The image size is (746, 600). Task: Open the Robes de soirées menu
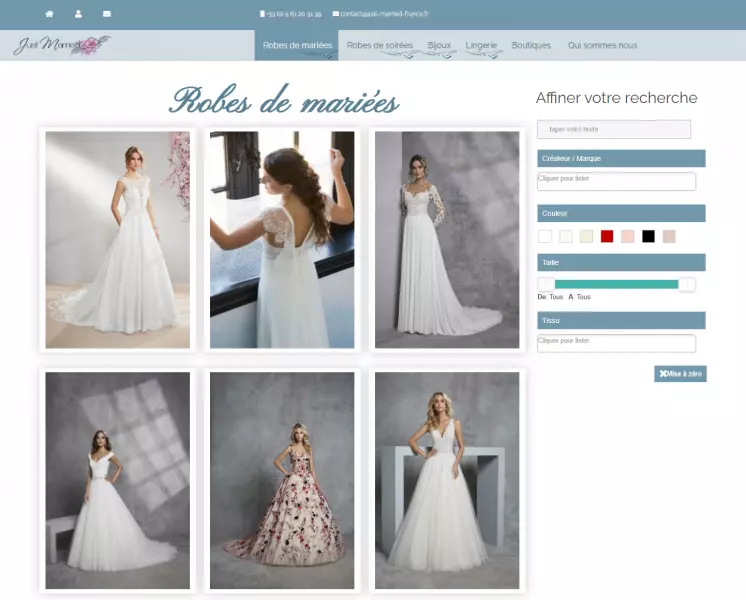click(379, 45)
